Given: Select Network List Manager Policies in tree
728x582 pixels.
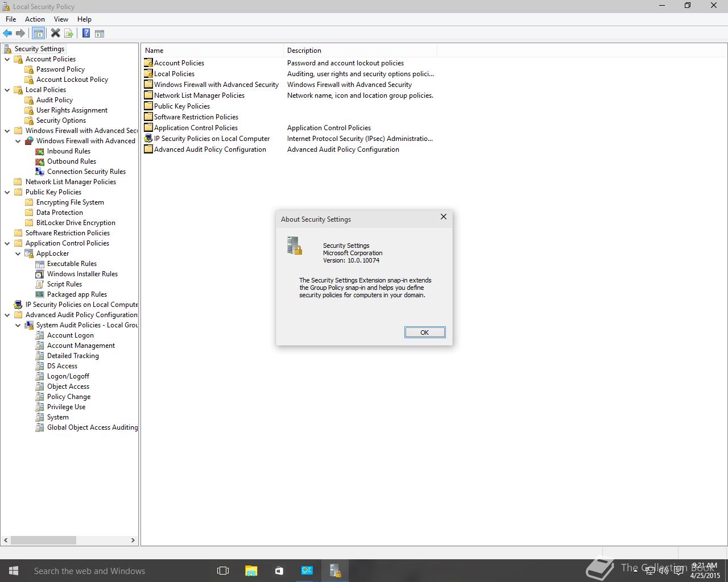Looking at the screenshot, I should pos(71,182).
